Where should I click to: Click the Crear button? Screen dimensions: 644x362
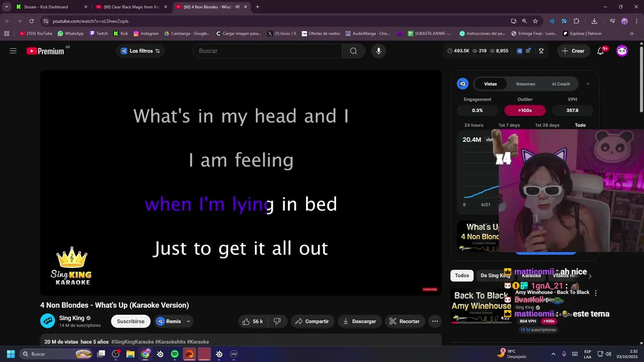(x=573, y=51)
